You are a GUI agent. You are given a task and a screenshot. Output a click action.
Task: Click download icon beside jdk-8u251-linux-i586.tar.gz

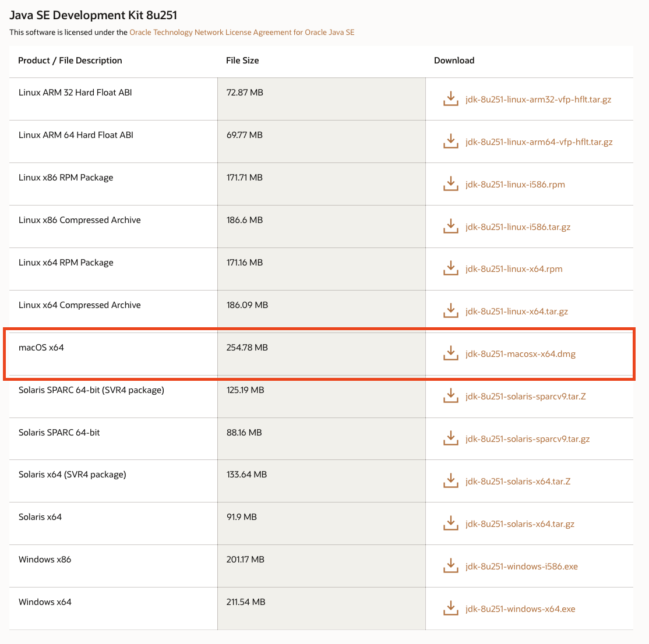click(x=451, y=227)
